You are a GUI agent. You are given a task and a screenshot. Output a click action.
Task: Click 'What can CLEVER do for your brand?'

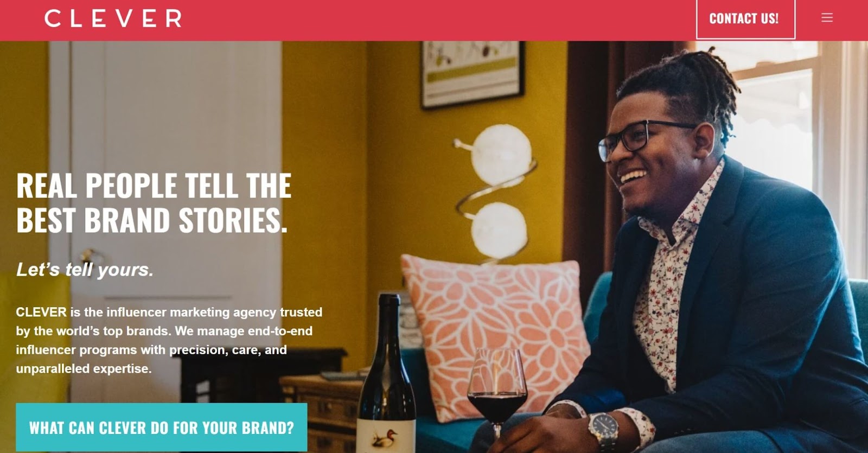161,428
